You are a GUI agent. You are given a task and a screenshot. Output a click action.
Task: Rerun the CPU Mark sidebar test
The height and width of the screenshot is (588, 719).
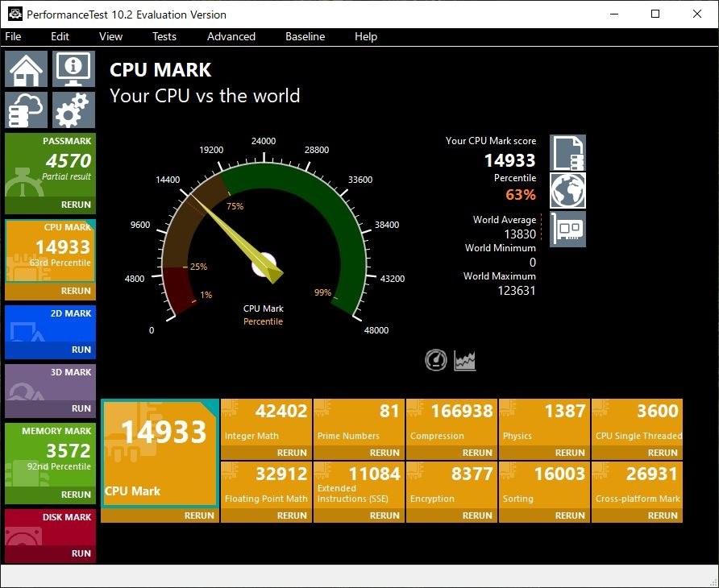click(51, 291)
